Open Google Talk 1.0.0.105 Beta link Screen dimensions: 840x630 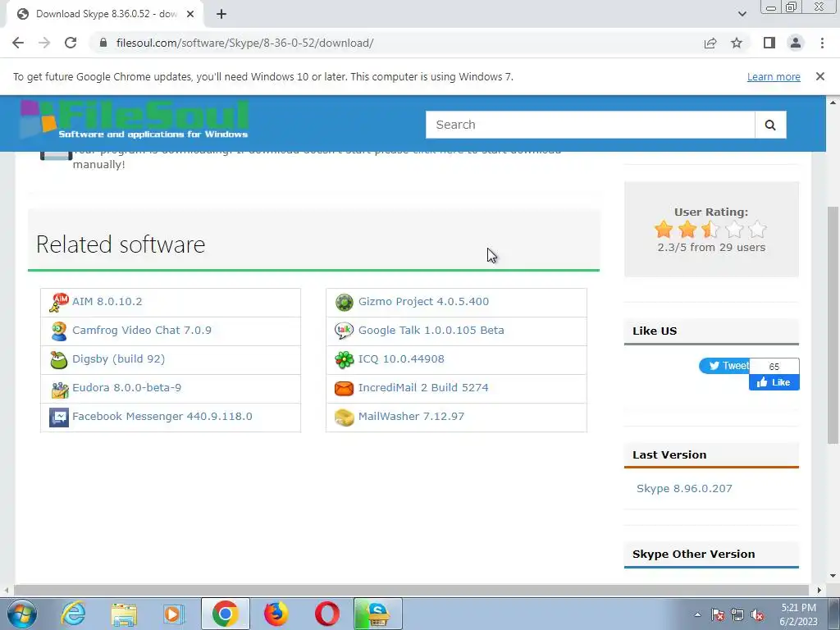431,331
